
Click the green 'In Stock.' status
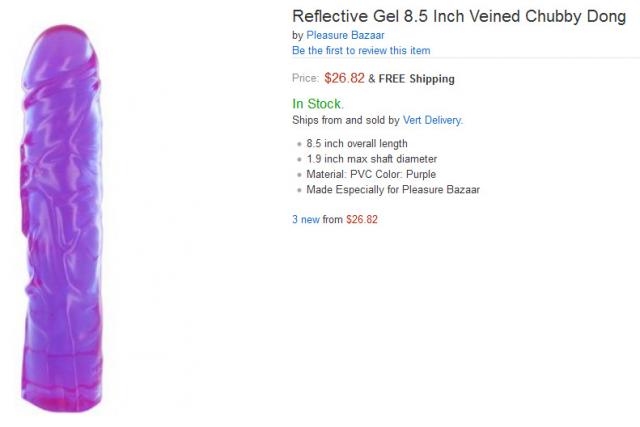click(318, 103)
